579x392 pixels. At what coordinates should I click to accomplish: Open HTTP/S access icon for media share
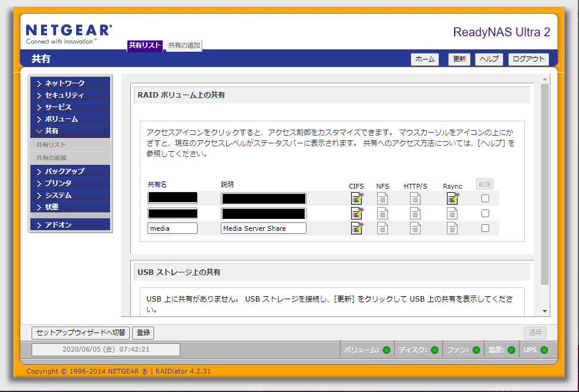tap(415, 228)
